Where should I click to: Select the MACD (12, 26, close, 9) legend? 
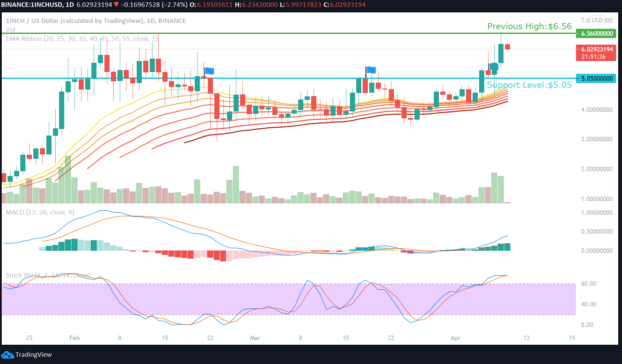click(x=40, y=212)
